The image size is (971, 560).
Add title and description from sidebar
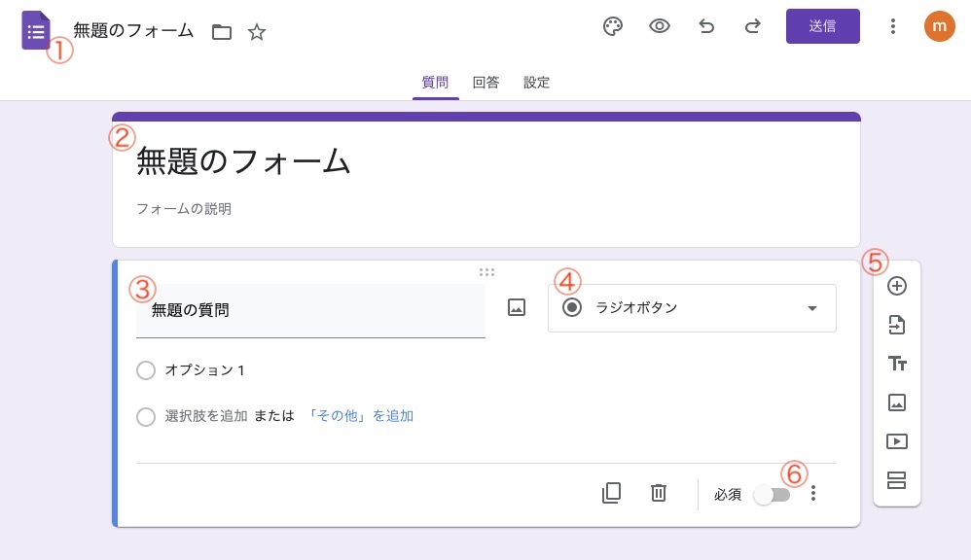(897, 364)
